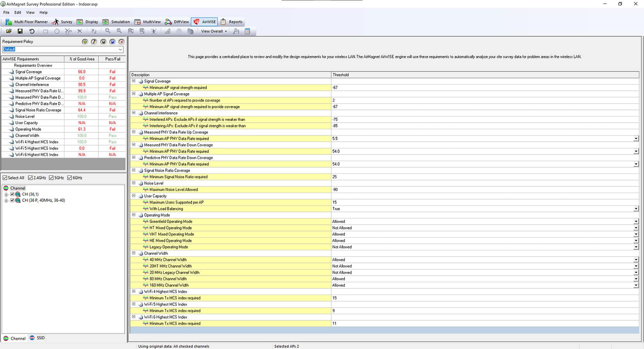
Task: Click the open project folder icon
Action: click(x=9, y=31)
